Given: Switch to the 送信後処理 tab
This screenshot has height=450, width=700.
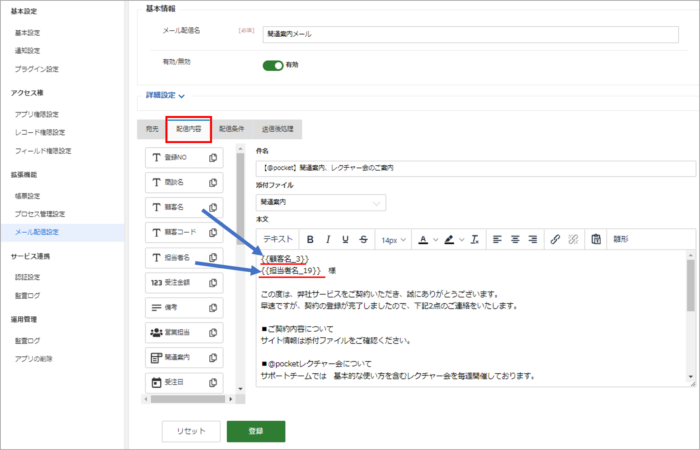Looking at the screenshot, I should tap(277, 129).
